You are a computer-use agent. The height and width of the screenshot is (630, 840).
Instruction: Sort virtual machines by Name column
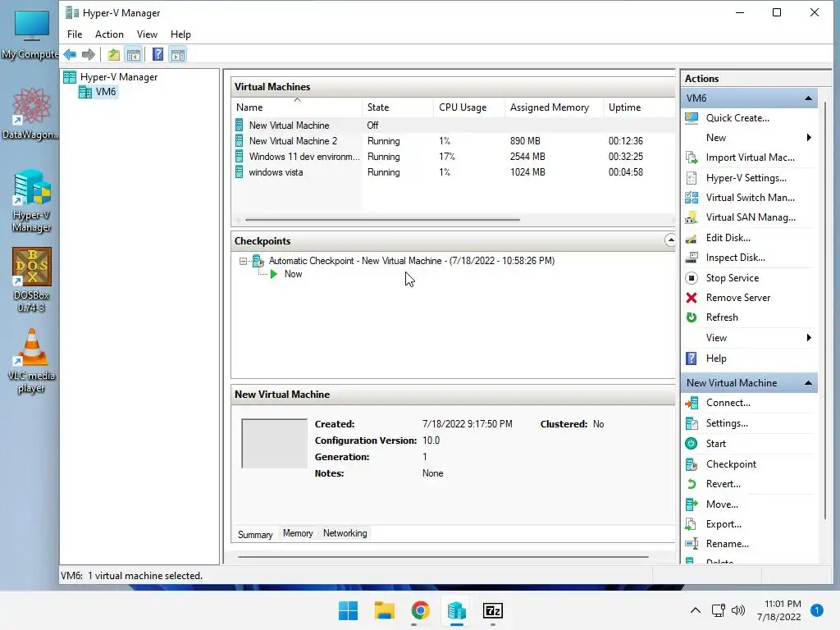tap(297, 107)
